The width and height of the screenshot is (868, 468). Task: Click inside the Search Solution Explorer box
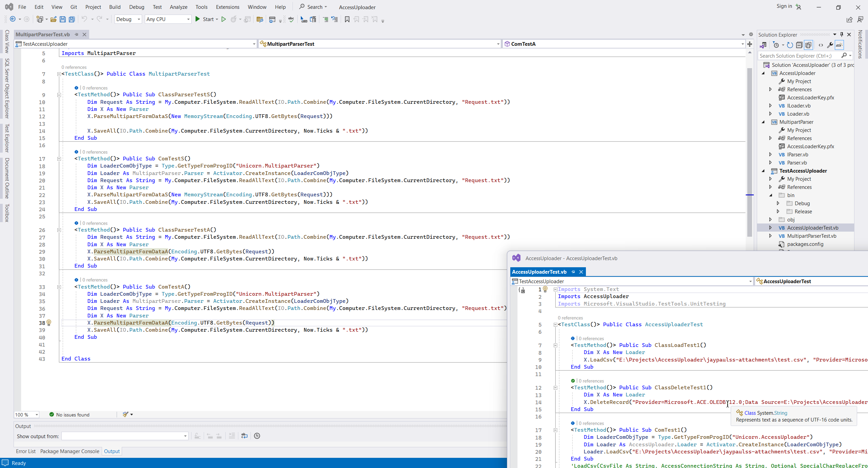click(x=800, y=56)
